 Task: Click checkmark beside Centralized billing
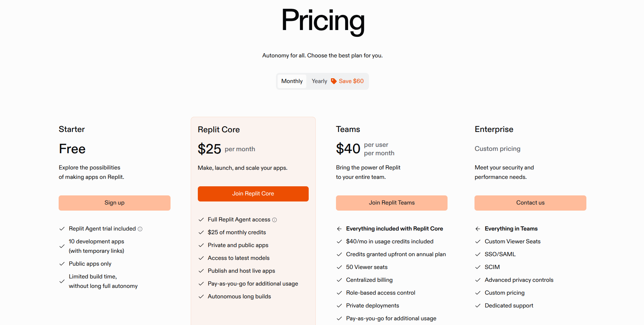pyautogui.click(x=339, y=280)
